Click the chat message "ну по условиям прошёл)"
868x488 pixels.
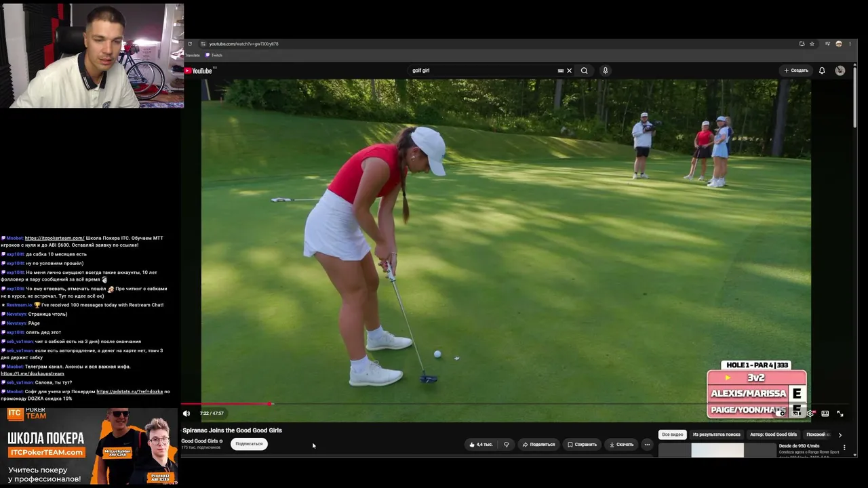(55, 264)
